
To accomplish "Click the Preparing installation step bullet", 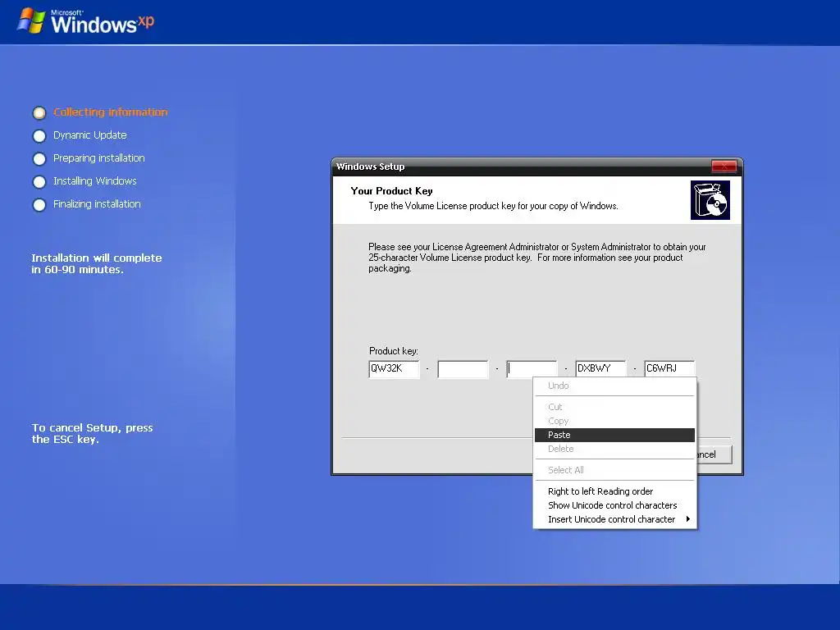I will (39, 159).
